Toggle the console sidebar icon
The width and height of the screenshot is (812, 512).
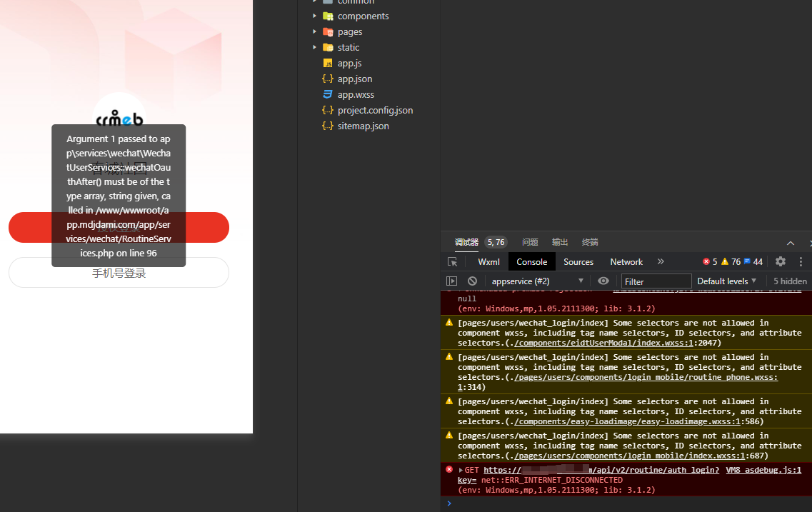451,281
